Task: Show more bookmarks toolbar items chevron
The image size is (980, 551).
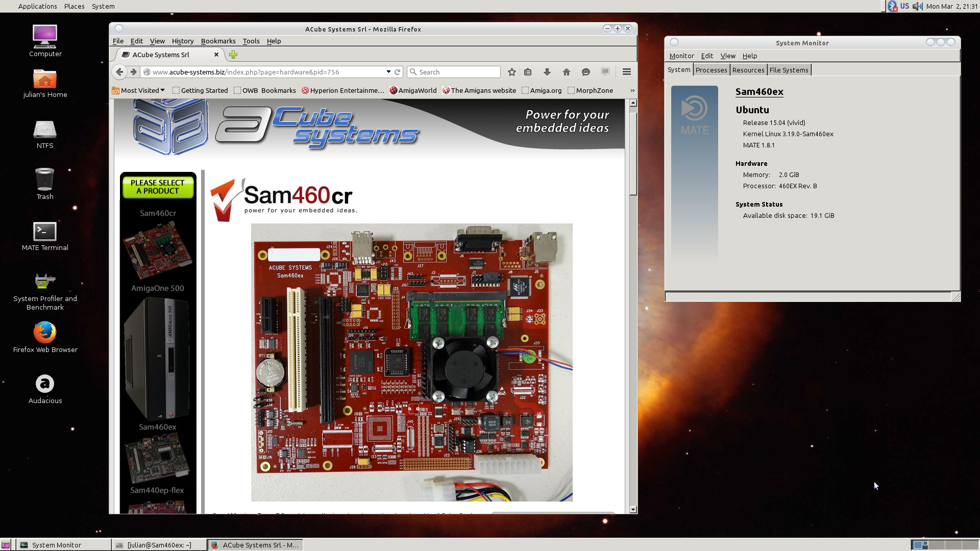Action: coord(632,90)
